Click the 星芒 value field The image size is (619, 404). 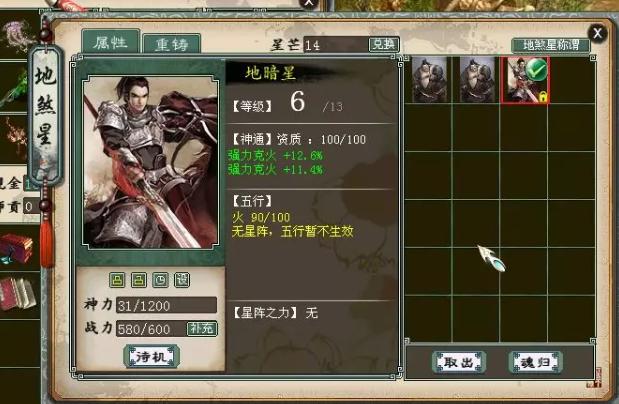point(336,45)
